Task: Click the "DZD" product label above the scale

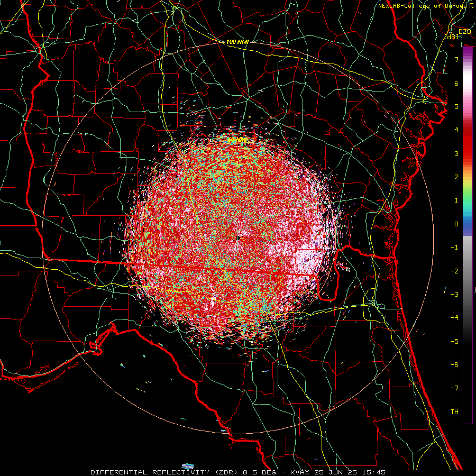Action: click(464, 32)
